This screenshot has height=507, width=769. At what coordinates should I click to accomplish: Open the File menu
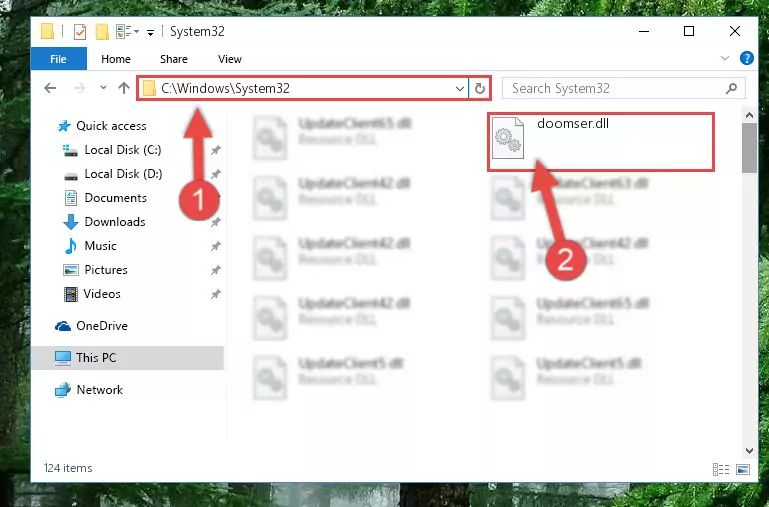[x=58, y=59]
